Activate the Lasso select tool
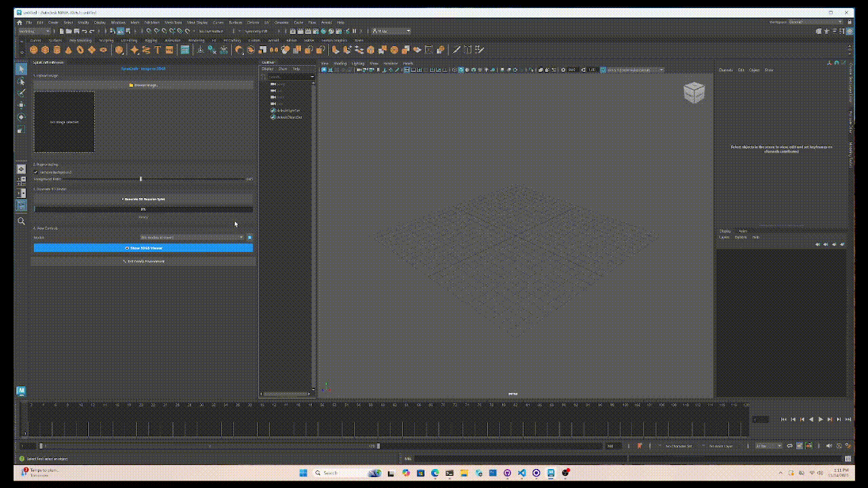This screenshot has width=868, height=488. [x=21, y=81]
